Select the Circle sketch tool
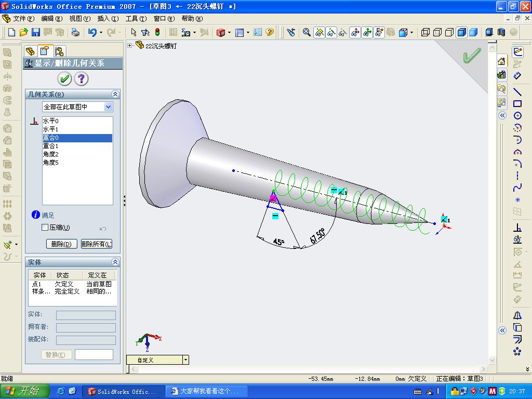Image resolution: width=532 pixels, height=399 pixels. 517,116
